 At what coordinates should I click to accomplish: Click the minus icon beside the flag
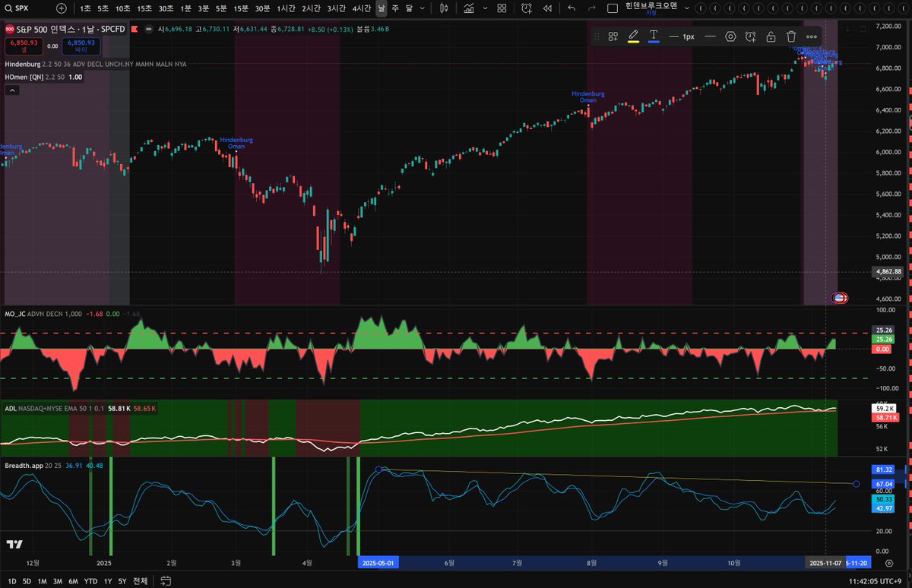click(x=148, y=29)
